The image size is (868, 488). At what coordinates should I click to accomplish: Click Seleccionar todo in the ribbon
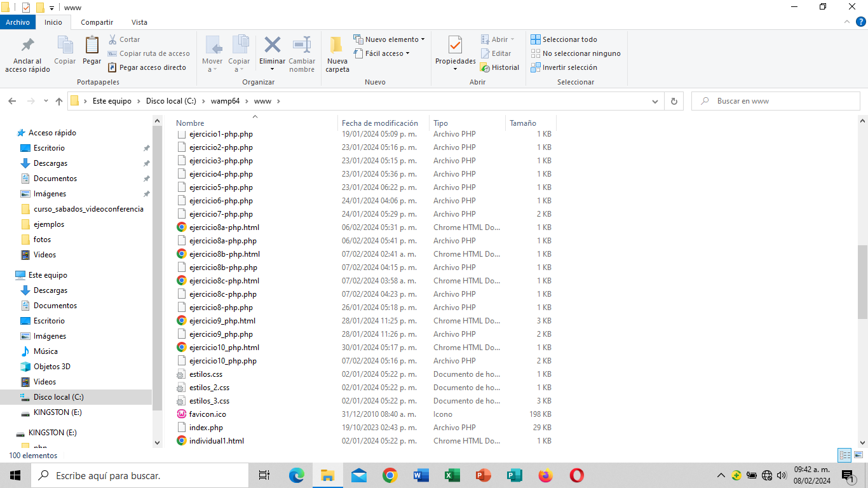tap(564, 39)
